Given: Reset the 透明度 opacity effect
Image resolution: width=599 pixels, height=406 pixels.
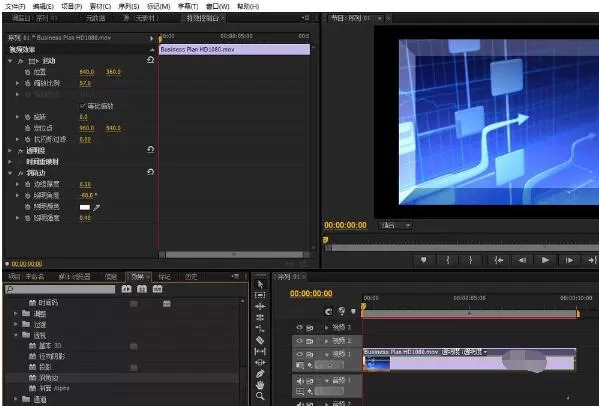Looking at the screenshot, I should 151,149.
